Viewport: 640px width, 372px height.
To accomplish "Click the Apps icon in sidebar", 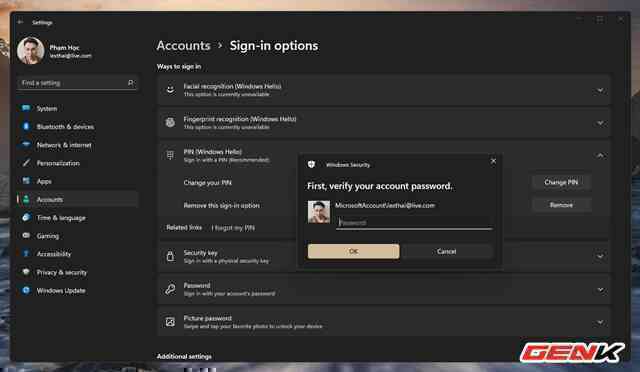I will pyautogui.click(x=26, y=181).
